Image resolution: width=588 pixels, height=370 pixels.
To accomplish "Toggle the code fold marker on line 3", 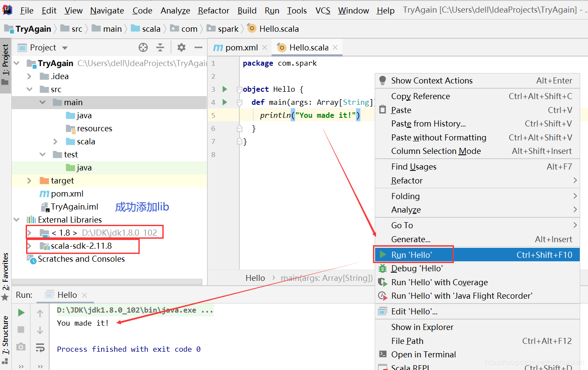I will pyautogui.click(x=239, y=90).
